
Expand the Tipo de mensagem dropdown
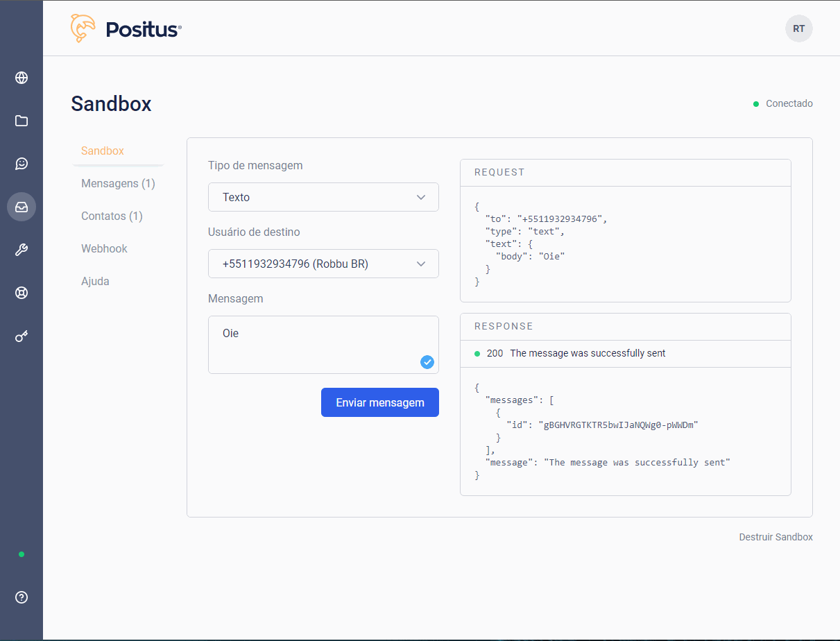[x=323, y=197]
